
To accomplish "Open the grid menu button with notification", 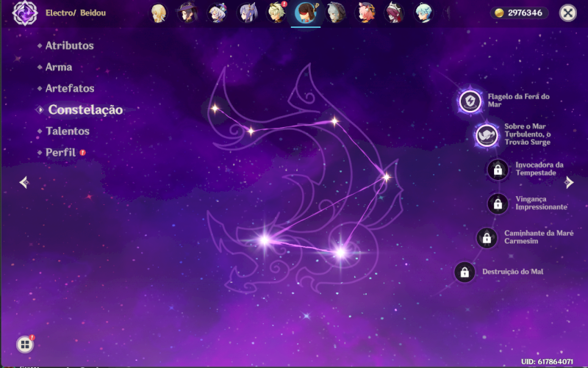I will click(25, 344).
